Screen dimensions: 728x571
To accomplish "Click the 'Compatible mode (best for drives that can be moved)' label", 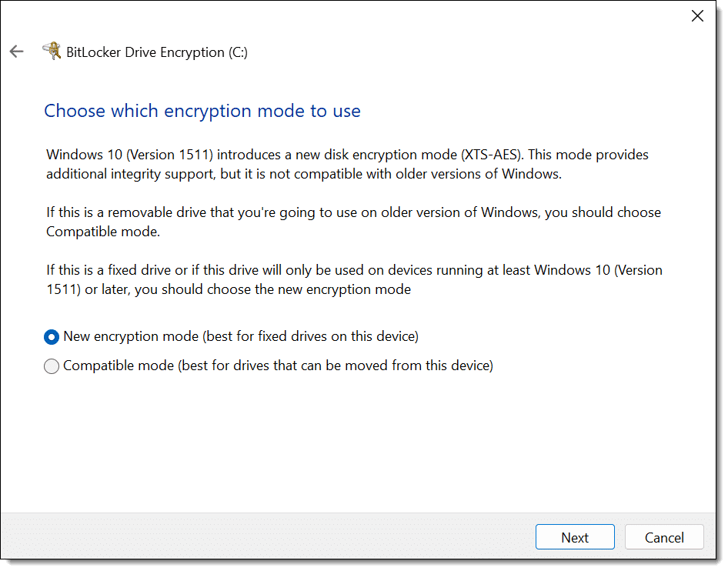I will (278, 366).
